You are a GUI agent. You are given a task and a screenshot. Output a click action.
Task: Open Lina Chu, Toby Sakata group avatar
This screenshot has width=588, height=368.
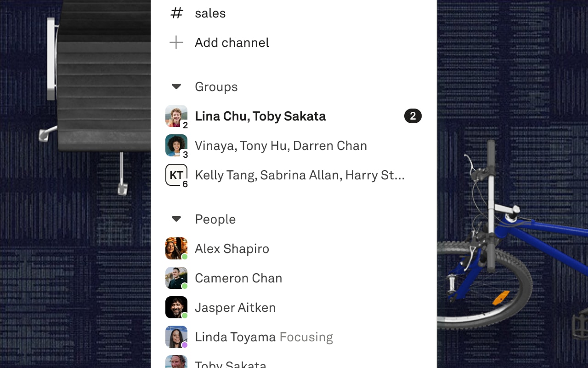[x=176, y=116]
